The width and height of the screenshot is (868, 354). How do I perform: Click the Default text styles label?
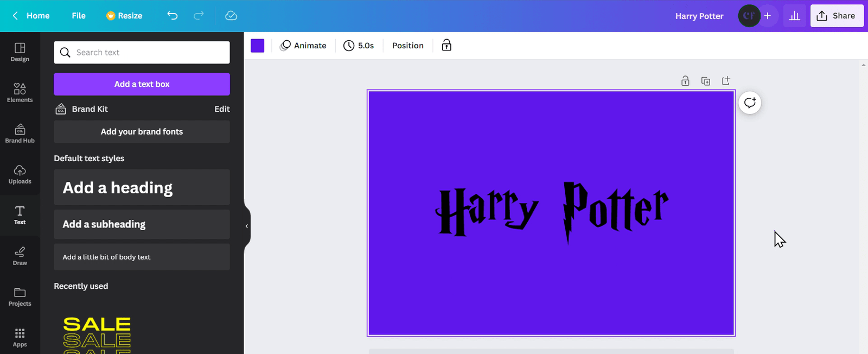coord(89,159)
